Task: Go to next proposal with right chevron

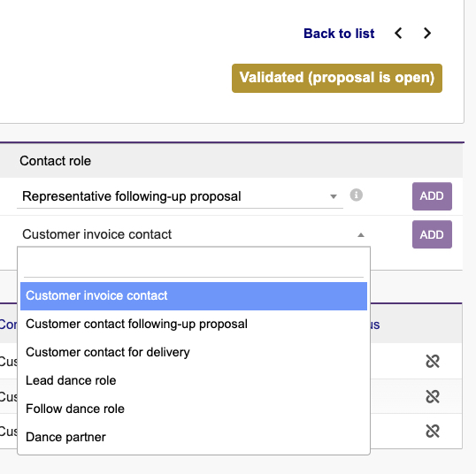Action: pyautogui.click(x=427, y=33)
